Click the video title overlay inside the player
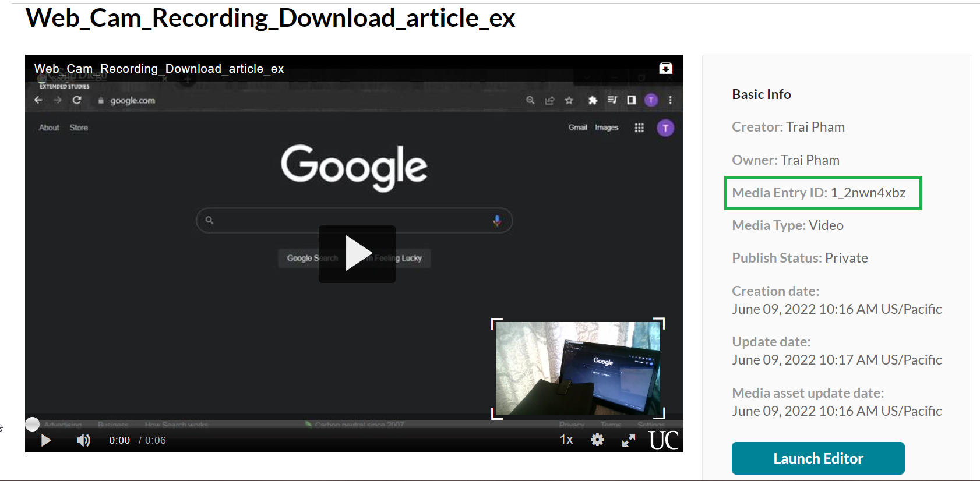The height and width of the screenshot is (481, 980). tap(159, 69)
